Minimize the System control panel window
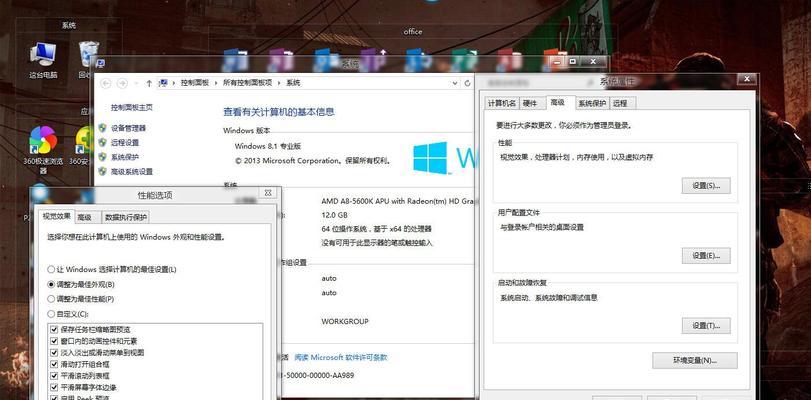Screen dimensions: 811x400 coord(557,62)
